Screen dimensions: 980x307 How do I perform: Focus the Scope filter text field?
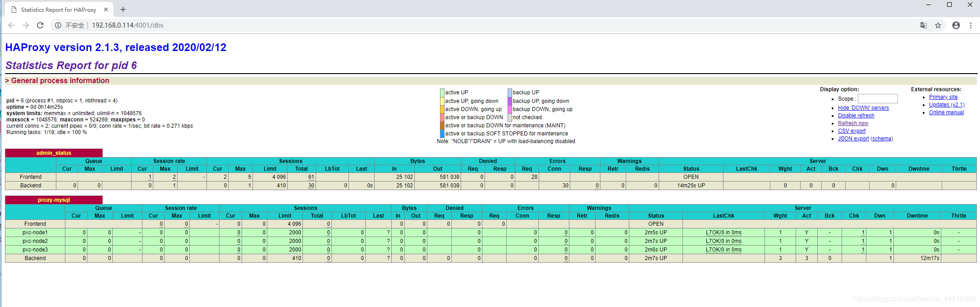pyautogui.click(x=878, y=99)
